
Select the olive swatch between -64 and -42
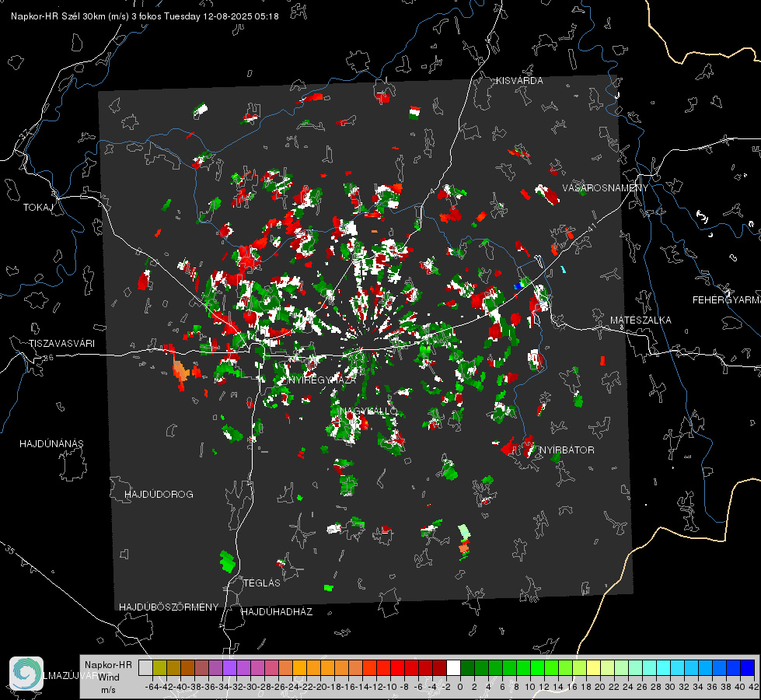coord(159,667)
